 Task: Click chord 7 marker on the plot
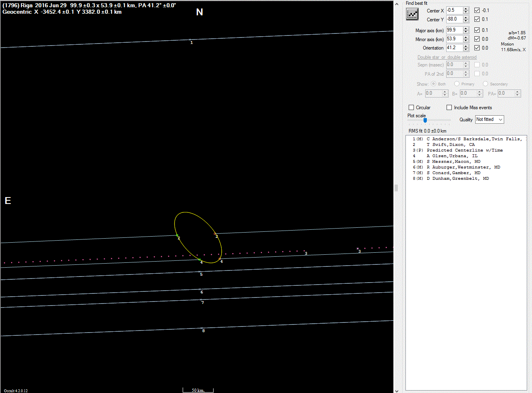tap(201, 300)
